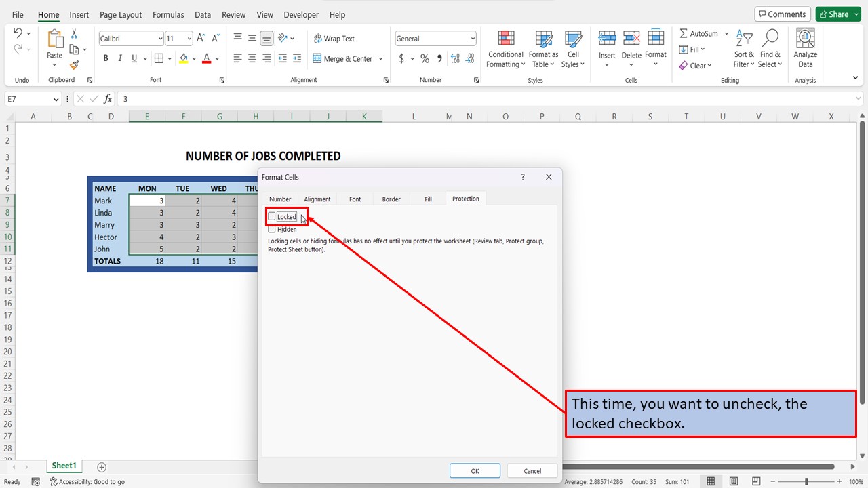
Task: Check the Hidden checkbox
Action: pyautogui.click(x=272, y=229)
